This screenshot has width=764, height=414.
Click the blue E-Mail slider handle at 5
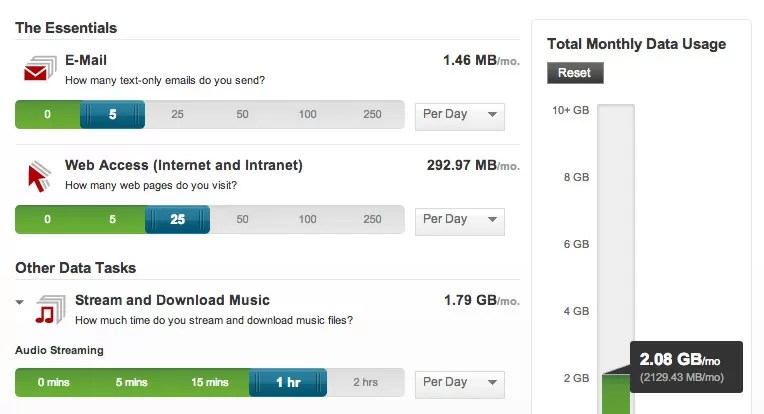(113, 114)
